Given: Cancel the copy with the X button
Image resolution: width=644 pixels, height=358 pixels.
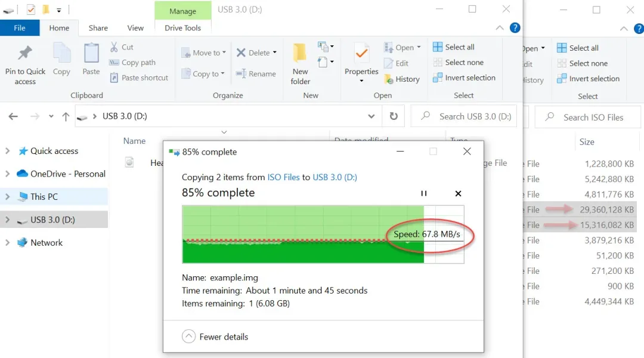Looking at the screenshot, I should pos(458,193).
